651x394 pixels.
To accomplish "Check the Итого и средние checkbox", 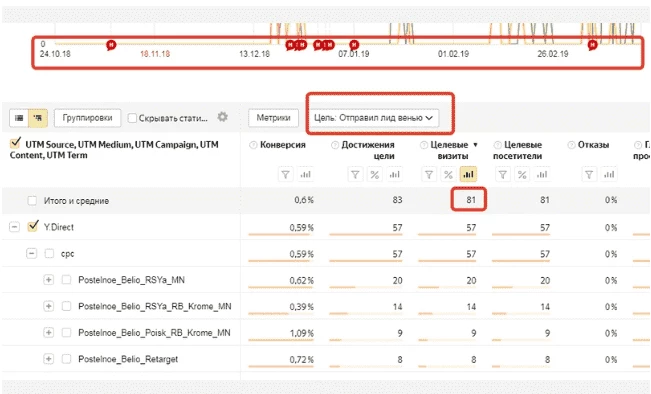I will click(32, 201).
